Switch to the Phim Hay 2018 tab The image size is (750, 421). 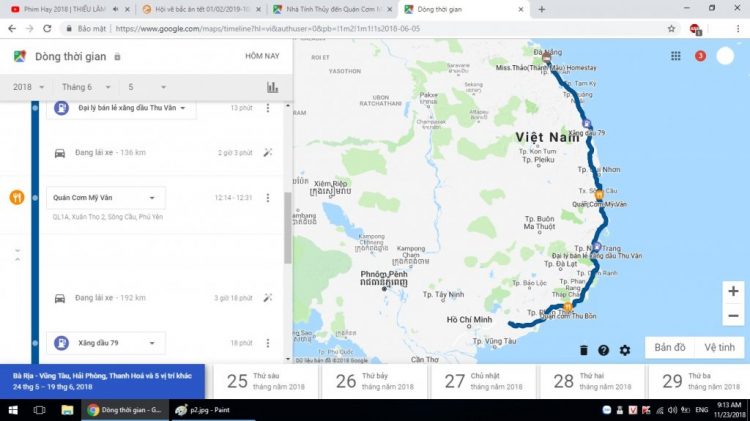click(64, 9)
